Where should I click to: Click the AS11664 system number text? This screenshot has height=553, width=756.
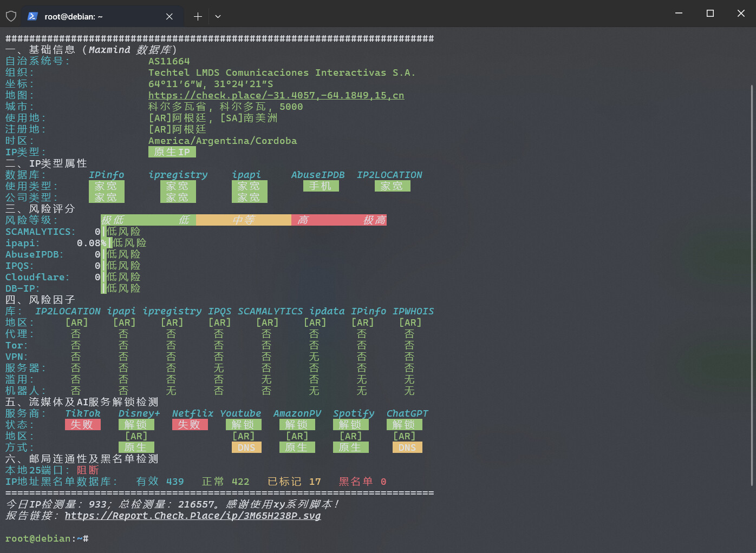pos(169,61)
